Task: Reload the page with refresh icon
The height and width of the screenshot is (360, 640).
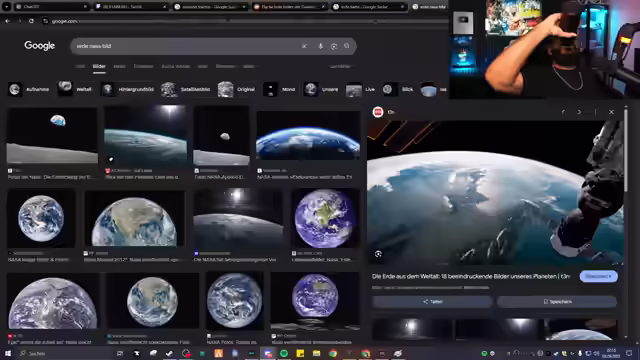Action: pyautogui.click(x=31, y=21)
